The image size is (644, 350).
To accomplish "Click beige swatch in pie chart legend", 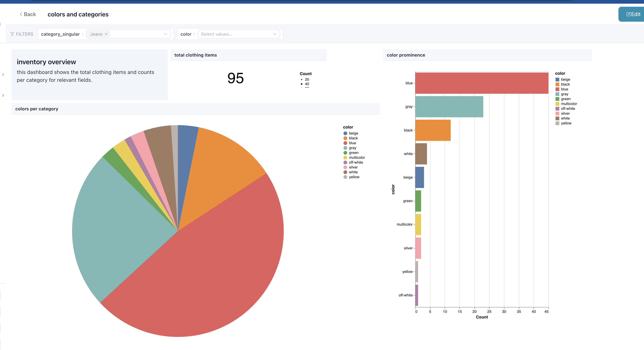I will (345, 133).
